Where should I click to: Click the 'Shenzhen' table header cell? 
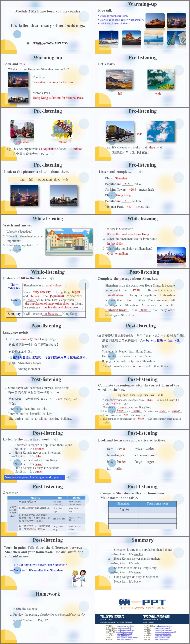(123, 504)
